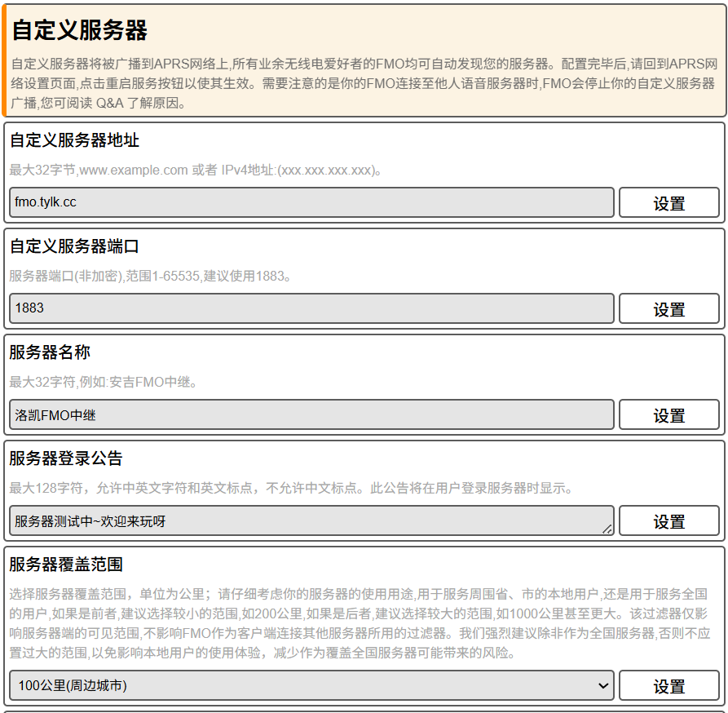The height and width of the screenshot is (713, 728).
Task: Click the 服务器覆盖范围 section heading
Action: [66, 565]
